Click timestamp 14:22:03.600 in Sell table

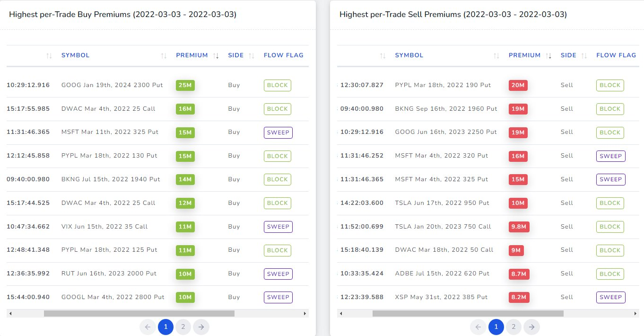pyautogui.click(x=362, y=203)
